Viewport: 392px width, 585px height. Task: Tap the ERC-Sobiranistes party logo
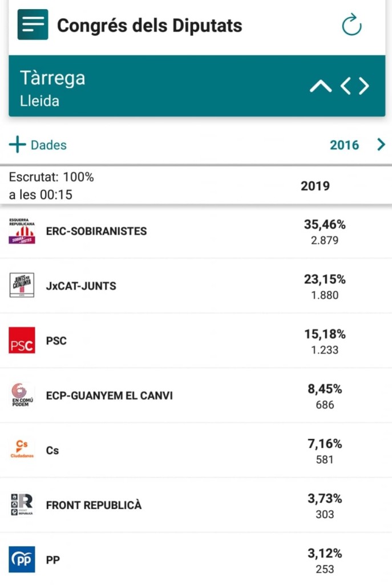(22, 231)
